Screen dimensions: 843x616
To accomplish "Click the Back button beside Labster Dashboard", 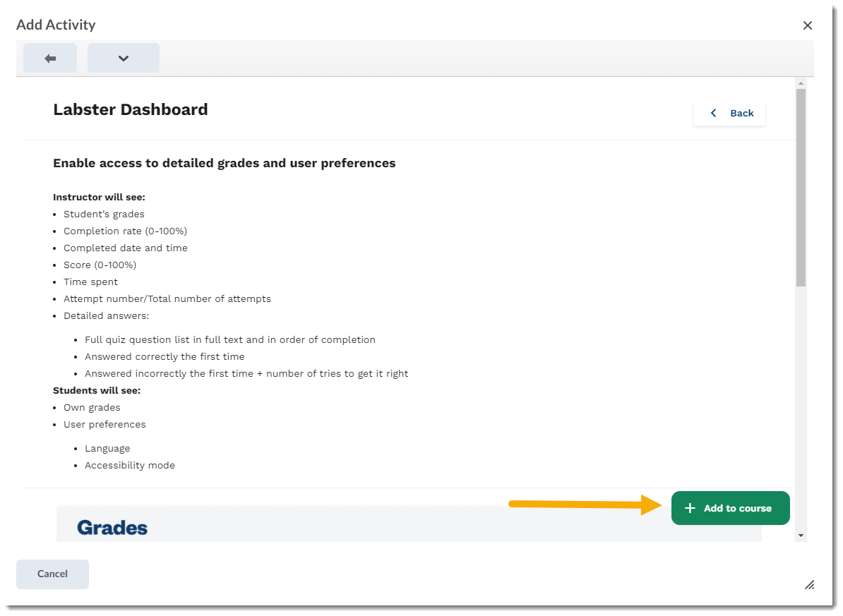I will pyautogui.click(x=729, y=113).
